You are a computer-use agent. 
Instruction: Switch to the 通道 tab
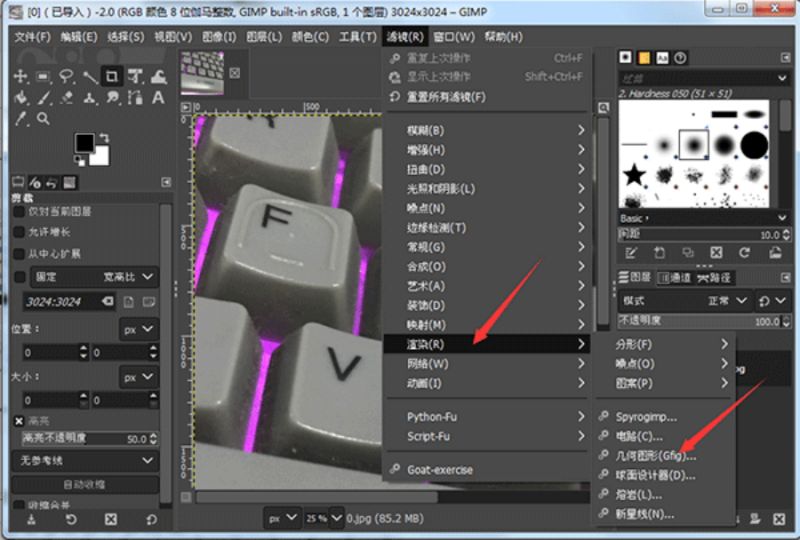click(674, 278)
